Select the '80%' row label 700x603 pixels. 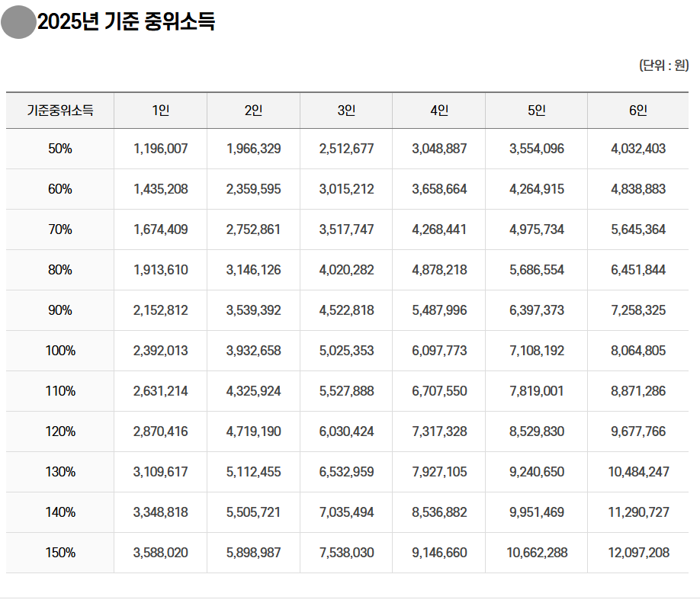(x=60, y=270)
